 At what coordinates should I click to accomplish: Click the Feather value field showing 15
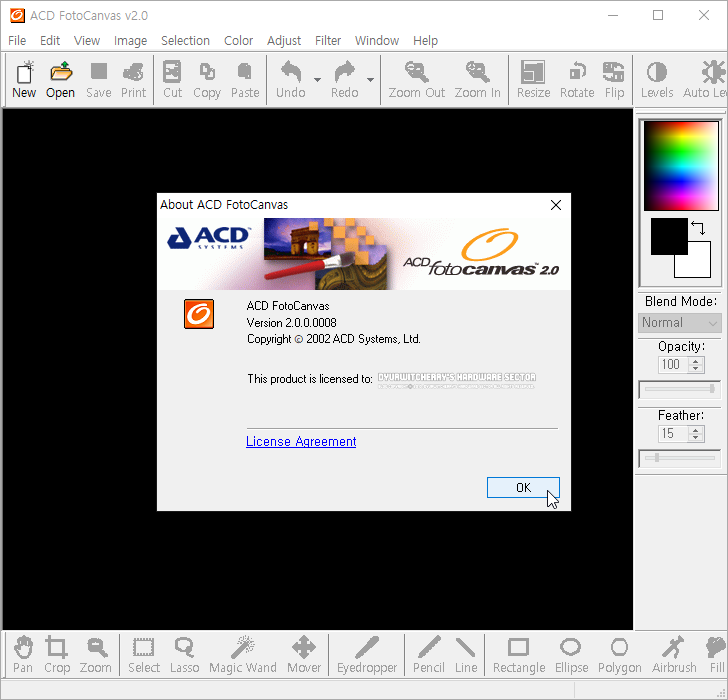[672, 434]
